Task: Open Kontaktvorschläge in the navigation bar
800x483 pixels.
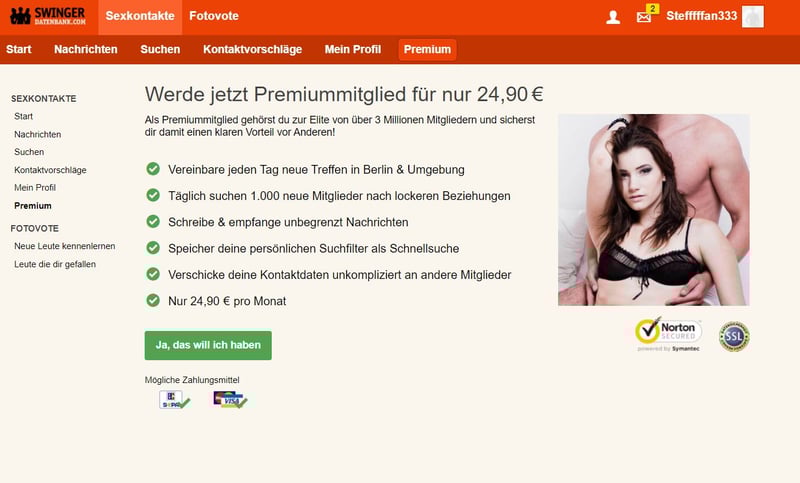Action: [253, 49]
